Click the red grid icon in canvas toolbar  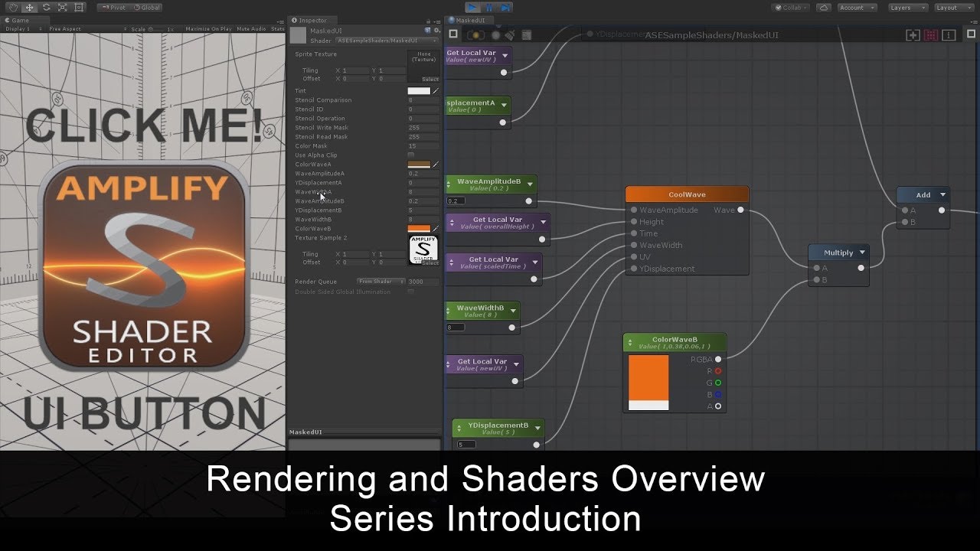click(931, 35)
